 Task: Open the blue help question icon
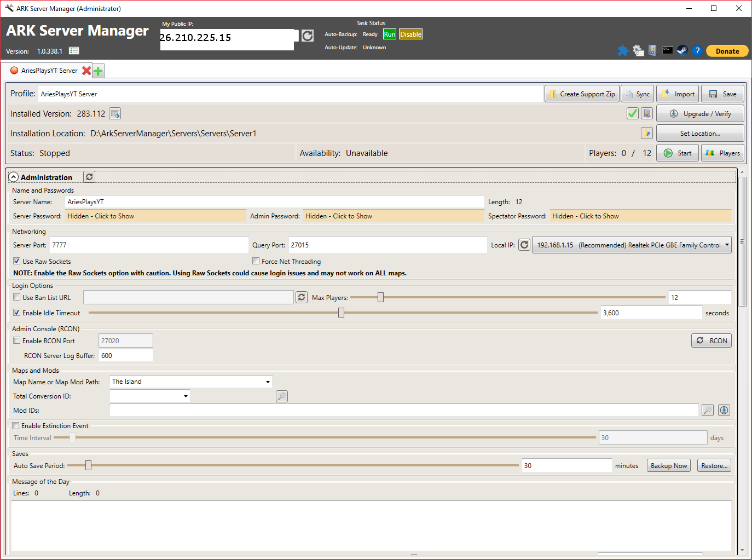(x=697, y=50)
